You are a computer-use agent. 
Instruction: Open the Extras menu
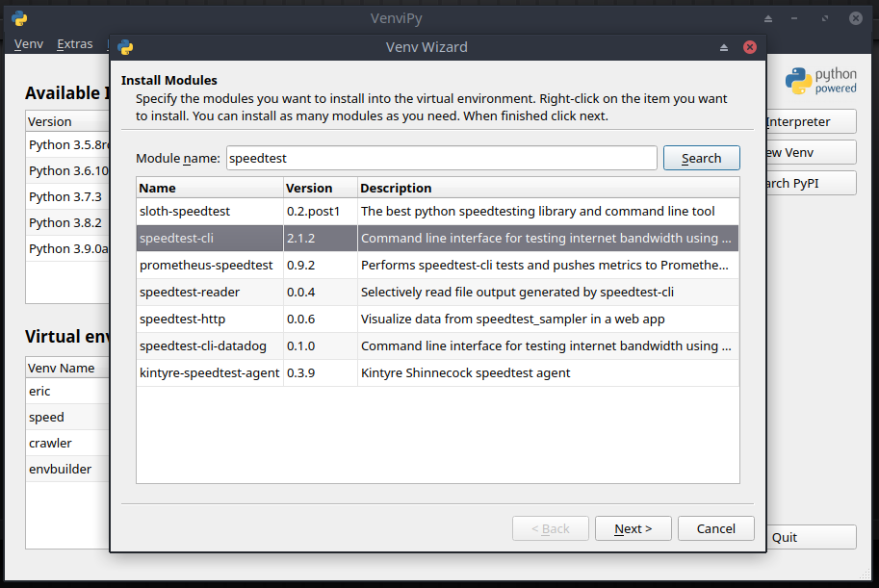coord(74,44)
